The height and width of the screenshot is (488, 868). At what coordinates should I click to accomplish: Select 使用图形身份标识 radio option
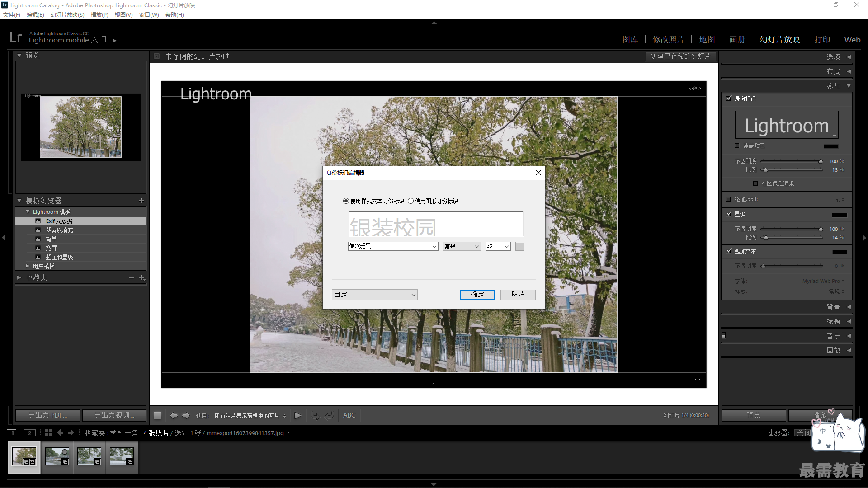(x=410, y=201)
